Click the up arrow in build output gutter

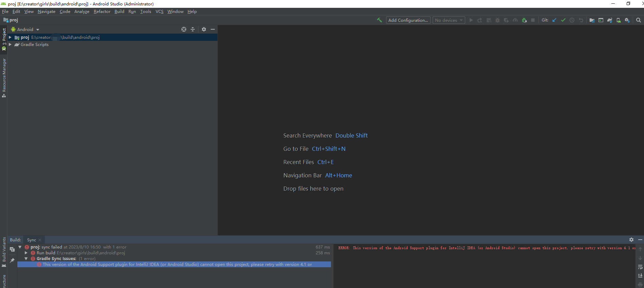pyautogui.click(x=640, y=249)
